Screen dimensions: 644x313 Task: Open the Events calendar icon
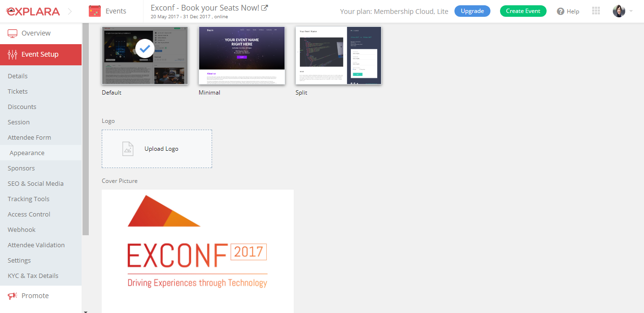pyautogui.click(x=95, y=11)
